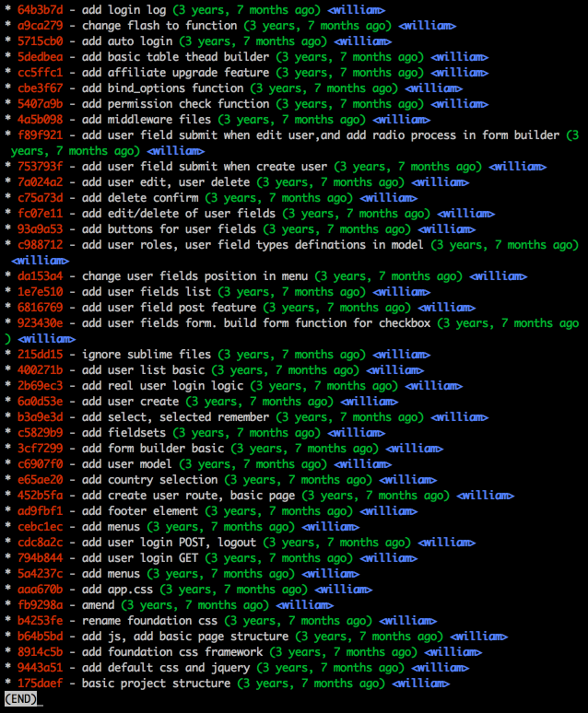588x713 pixels.
Task: Select message 'add country selection'
Action: [x=149, y=479]
